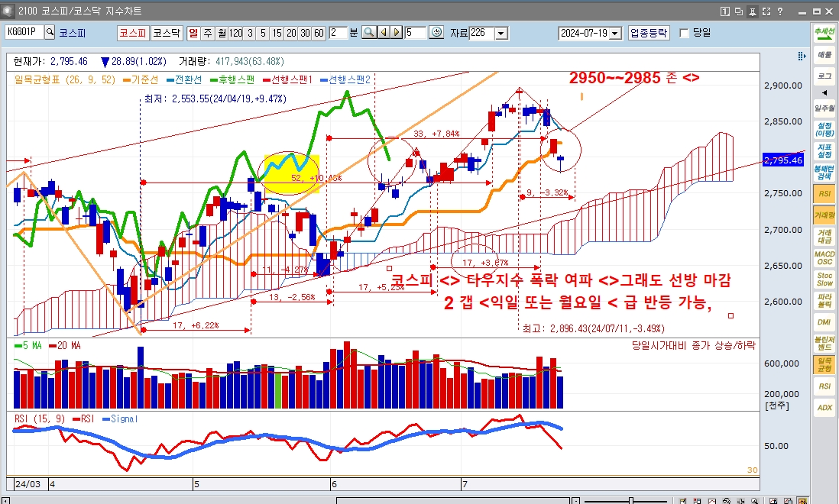Image resolution: width=839 pixels, height=504 pixels.
Task: Click the KGG01P code input field
Action: 24,32
